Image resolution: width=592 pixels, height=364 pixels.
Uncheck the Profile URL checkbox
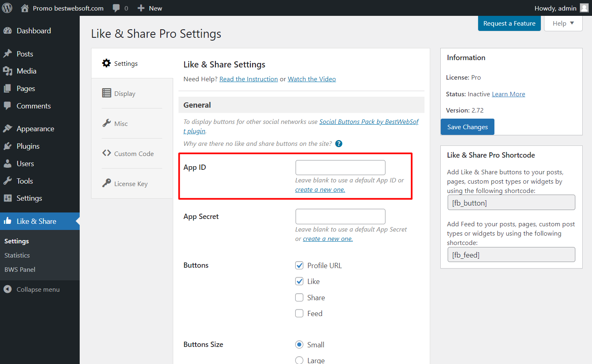(299, 265)
